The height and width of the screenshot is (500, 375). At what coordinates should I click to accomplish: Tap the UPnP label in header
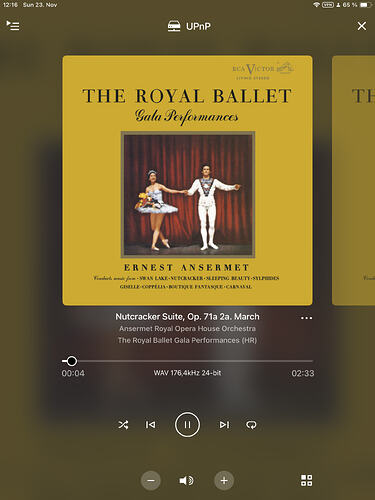click(x=198, y=26)
